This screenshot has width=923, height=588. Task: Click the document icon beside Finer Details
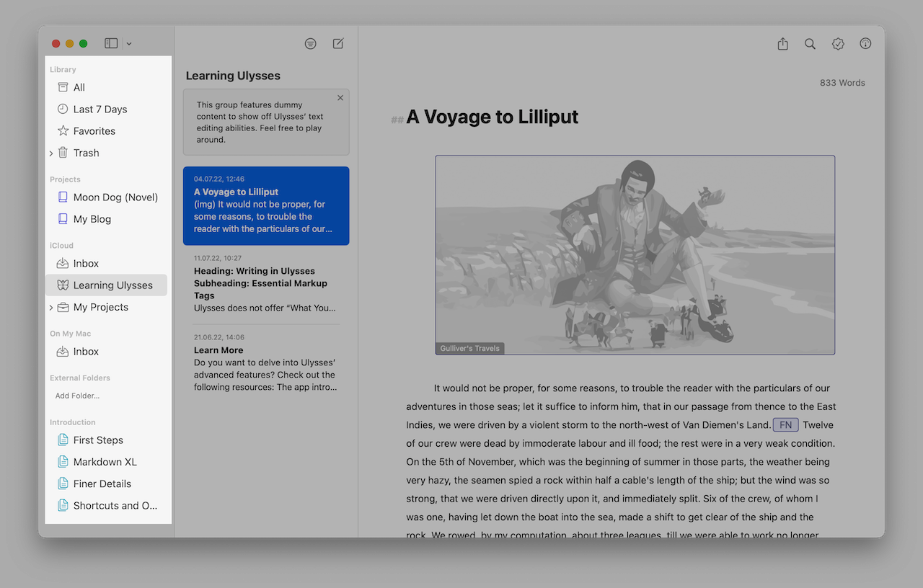(x=63, y=484)
